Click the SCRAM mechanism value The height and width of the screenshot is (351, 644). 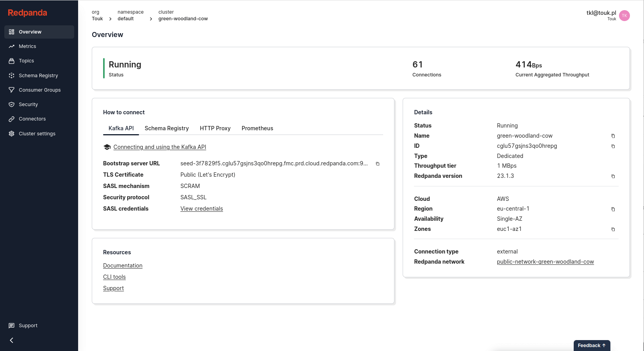190,186
